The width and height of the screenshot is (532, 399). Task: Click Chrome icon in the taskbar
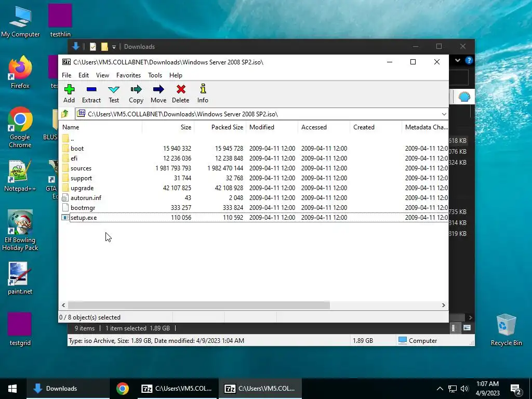[x=123, y=389]
